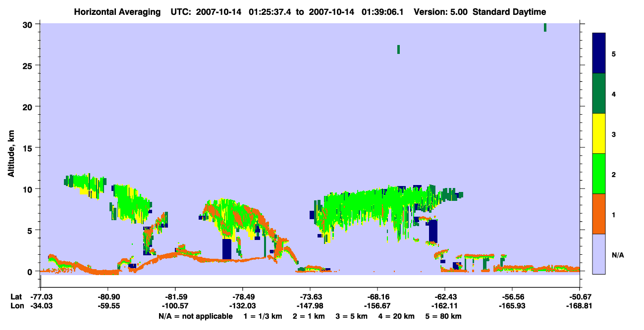
Task: Click latitude value -56.56
Action: pyautogui.click(x=512, y=296)
